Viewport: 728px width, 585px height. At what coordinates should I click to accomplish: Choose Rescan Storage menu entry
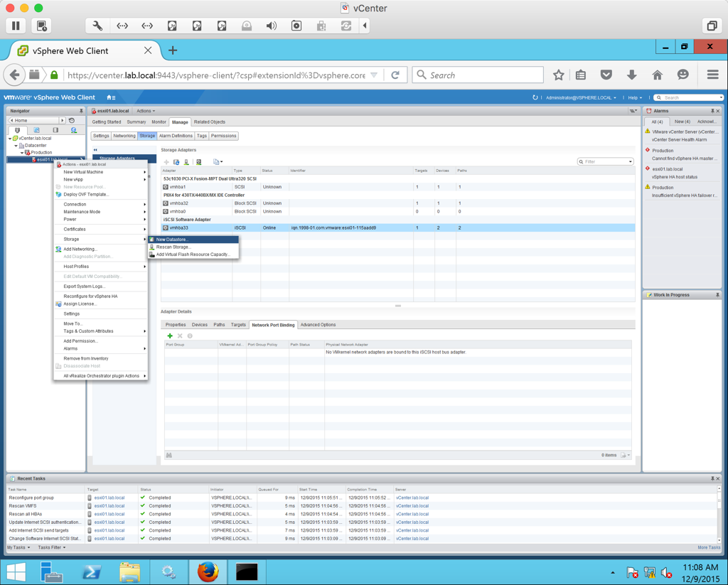tap(173, 247)
